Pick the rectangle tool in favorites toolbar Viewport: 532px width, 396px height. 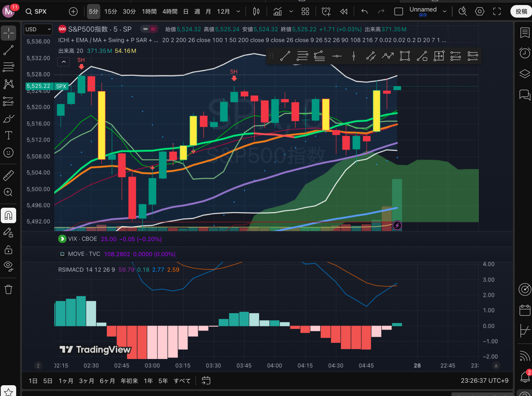click(x=405, y=56)
